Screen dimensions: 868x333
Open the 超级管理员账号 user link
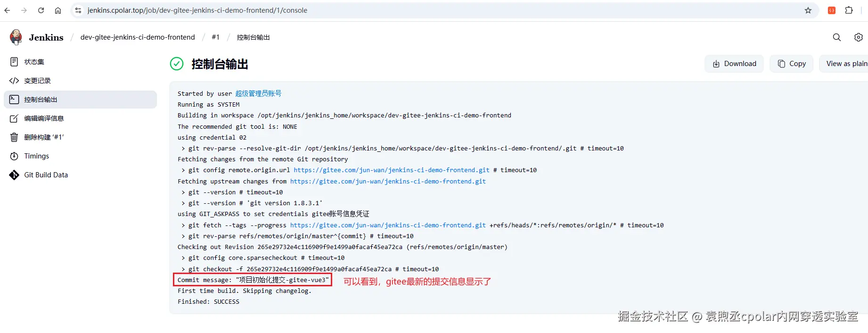click(258, 93)
